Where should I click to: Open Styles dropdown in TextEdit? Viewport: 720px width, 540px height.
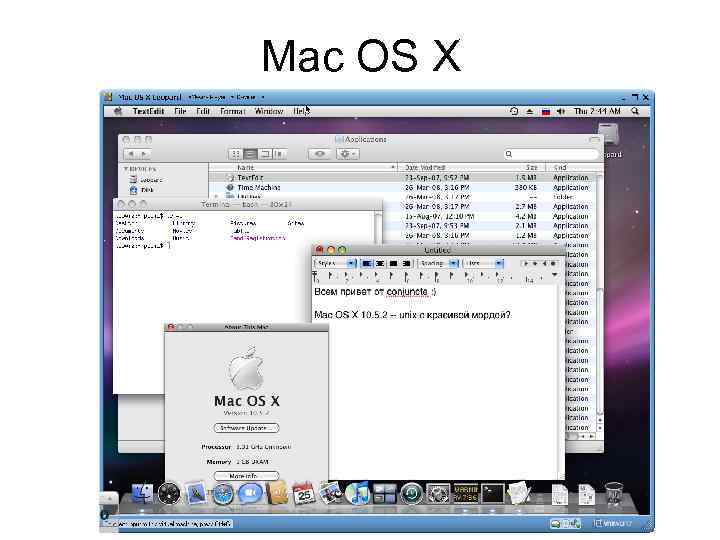pyautogui.click(x=335, y=264)
